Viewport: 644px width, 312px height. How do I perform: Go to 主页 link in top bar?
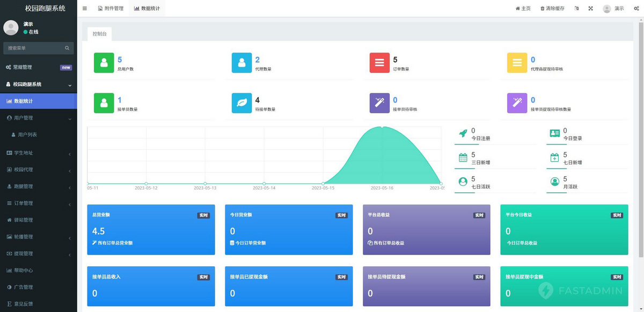(523, 9)
